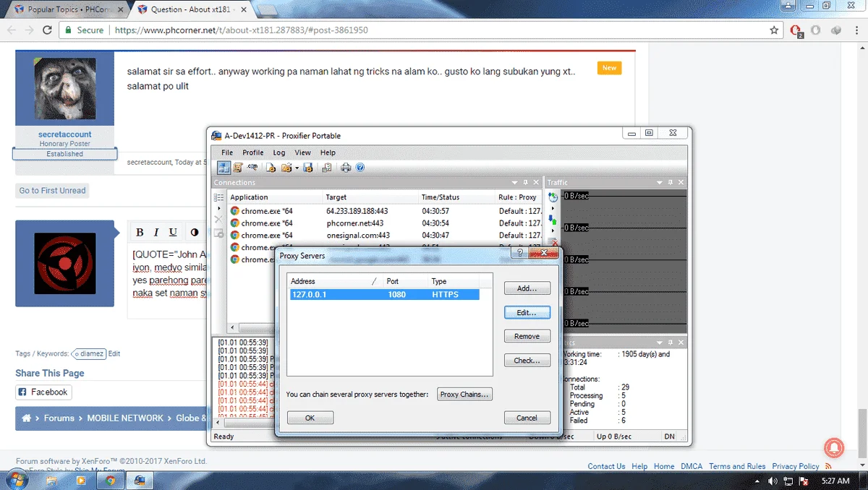868x490 pixels.
Task: Pin the Traffic panel
Action: pyautogui.click(x=671, y=183)
